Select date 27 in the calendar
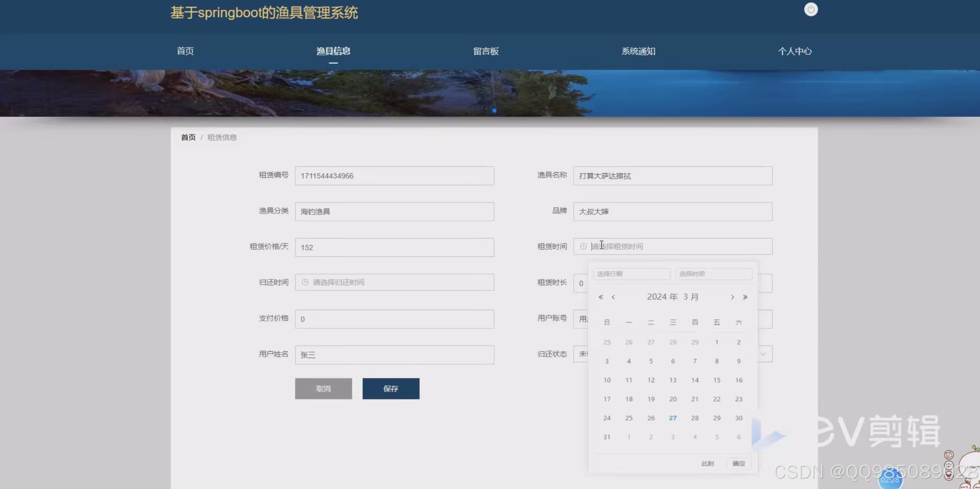The height and width of the screenshot is (489, 980). pyautogui.click(x=672, y=418)
